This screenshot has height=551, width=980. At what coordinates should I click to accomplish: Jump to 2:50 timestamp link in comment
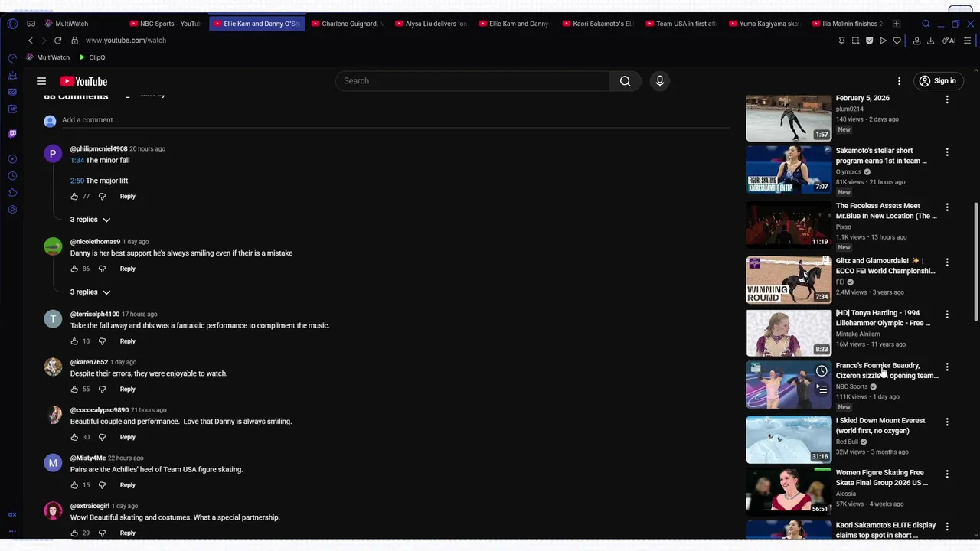(77, 181)
